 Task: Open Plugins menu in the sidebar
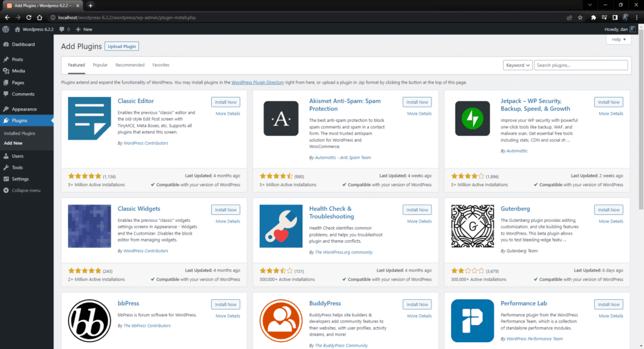click(26, 120)
